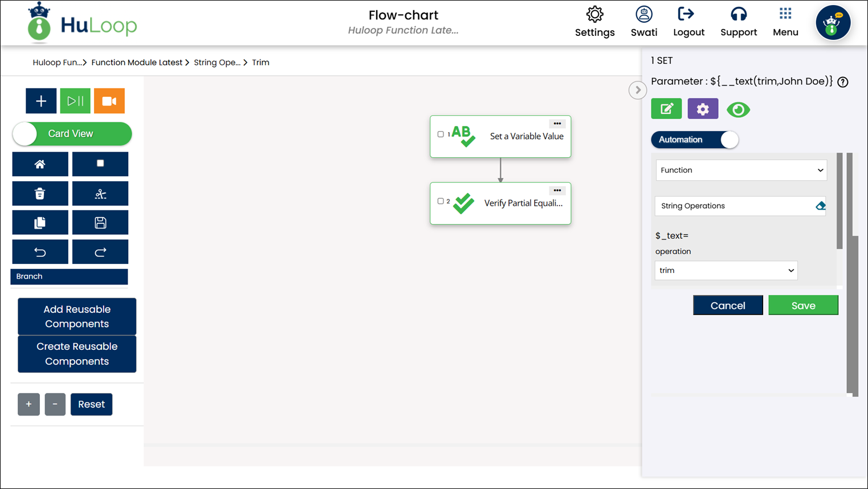The height and width of the screenshot is (489, 868).
Task: Click the undo arrow button
Action: tap(40, 252)
